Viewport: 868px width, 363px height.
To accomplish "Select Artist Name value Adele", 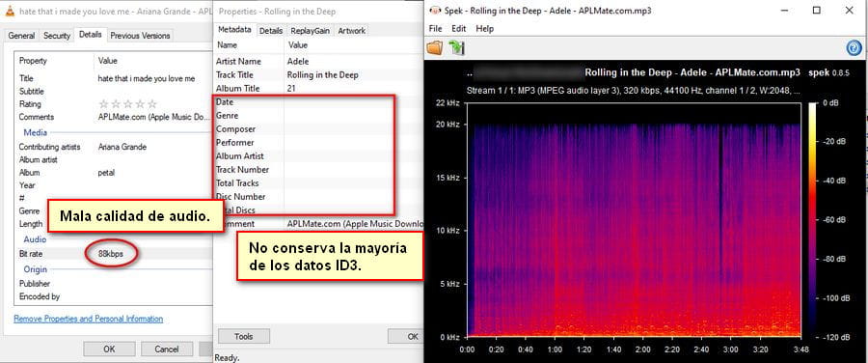I will 298,62.
